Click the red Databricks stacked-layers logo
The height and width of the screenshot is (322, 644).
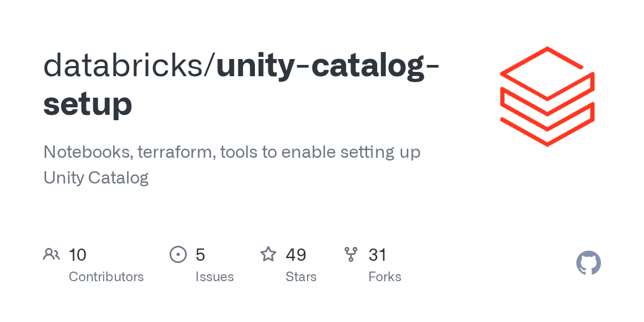[547, 97]
